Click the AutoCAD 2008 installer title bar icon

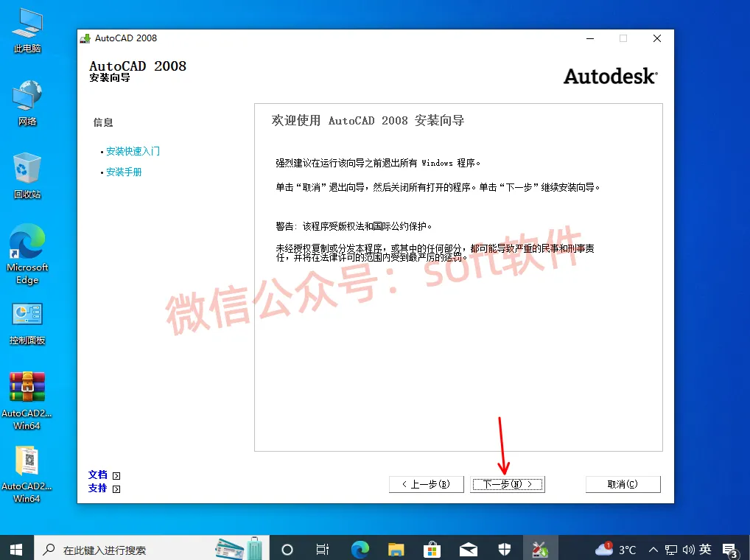point(85,38)
